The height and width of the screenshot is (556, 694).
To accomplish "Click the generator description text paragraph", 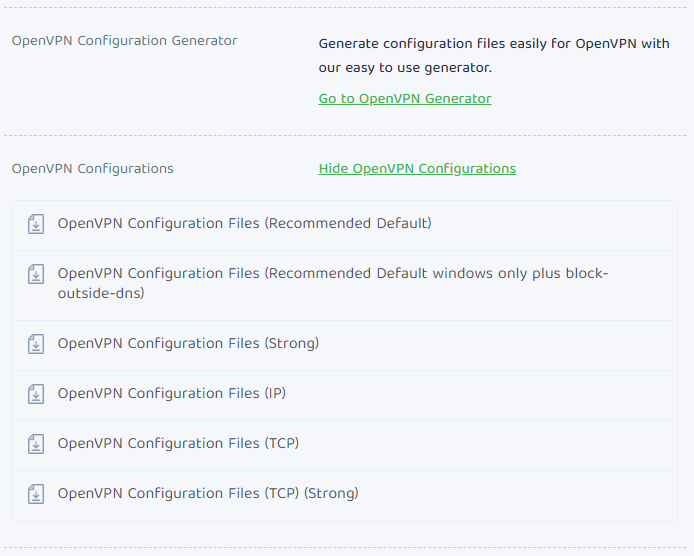I will click(x=494, y=56).
